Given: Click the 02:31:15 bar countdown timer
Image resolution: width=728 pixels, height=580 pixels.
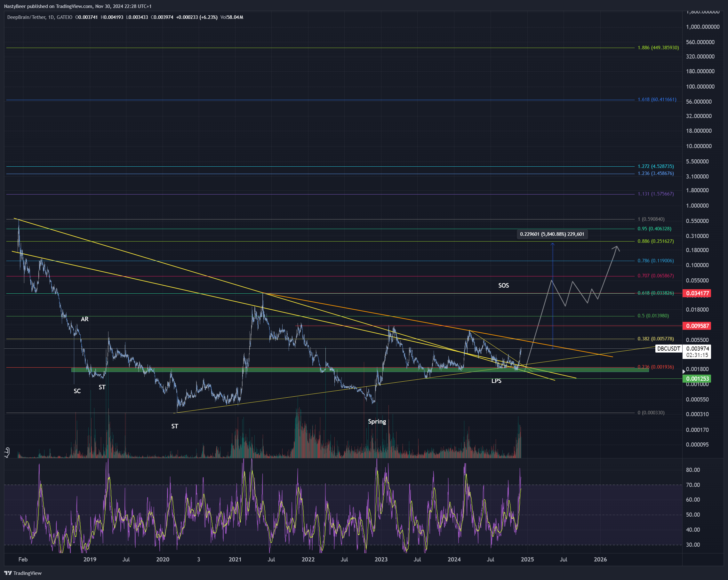Looking at the screenshot, I should coord(697,355).
